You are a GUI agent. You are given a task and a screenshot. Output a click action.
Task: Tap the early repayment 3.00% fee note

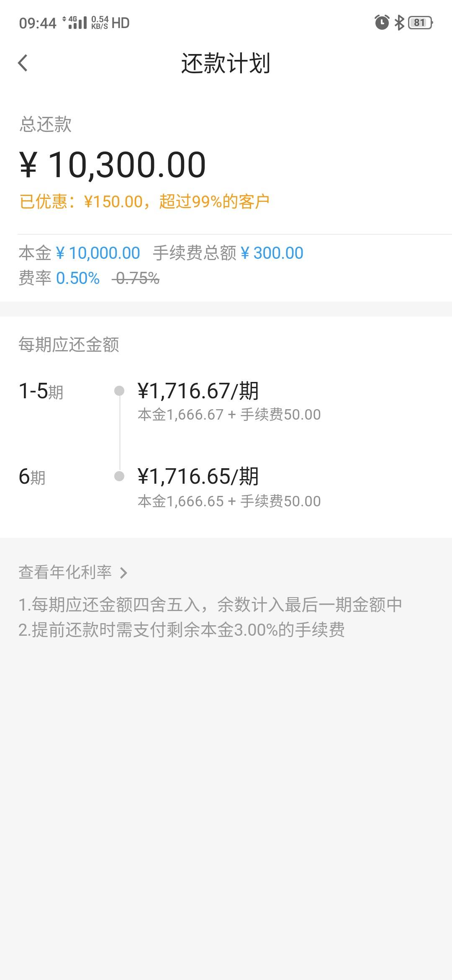(182, 630)
